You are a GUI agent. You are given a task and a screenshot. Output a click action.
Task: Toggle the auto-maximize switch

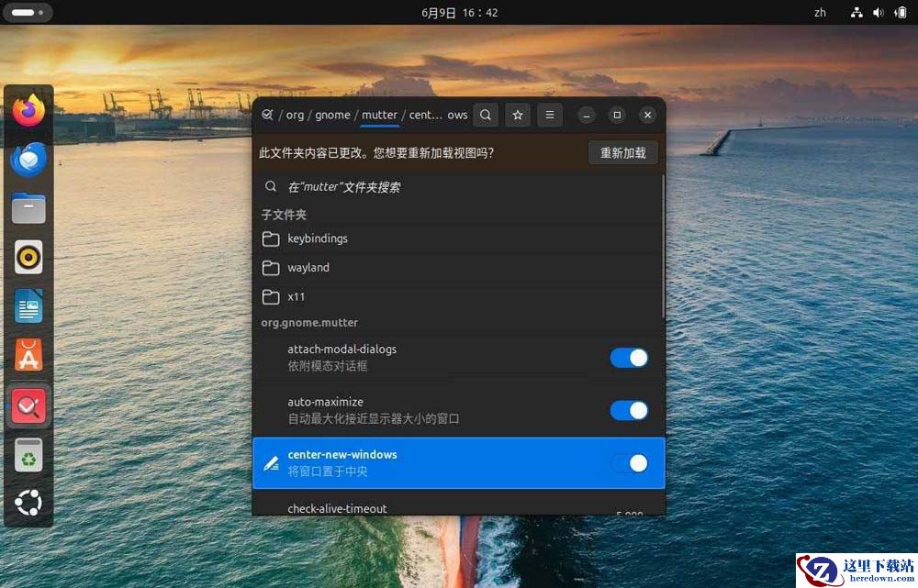coord(629,410)
